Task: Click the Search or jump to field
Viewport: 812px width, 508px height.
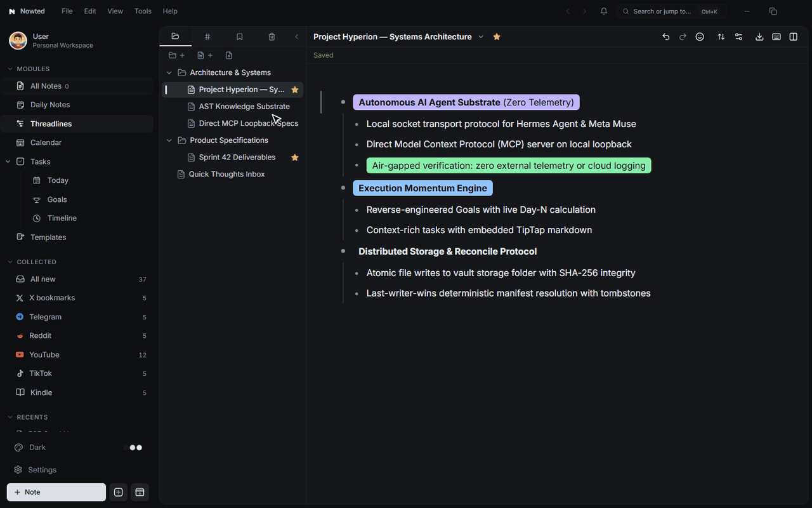Action: (671, 11)
